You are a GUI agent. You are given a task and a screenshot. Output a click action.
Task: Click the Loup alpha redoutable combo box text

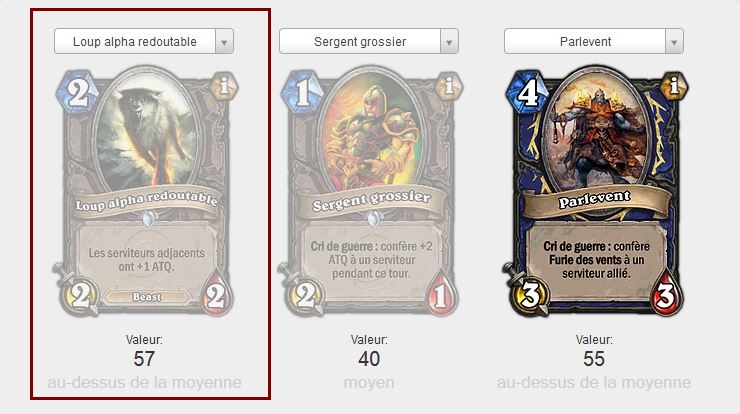click(135, 42)
